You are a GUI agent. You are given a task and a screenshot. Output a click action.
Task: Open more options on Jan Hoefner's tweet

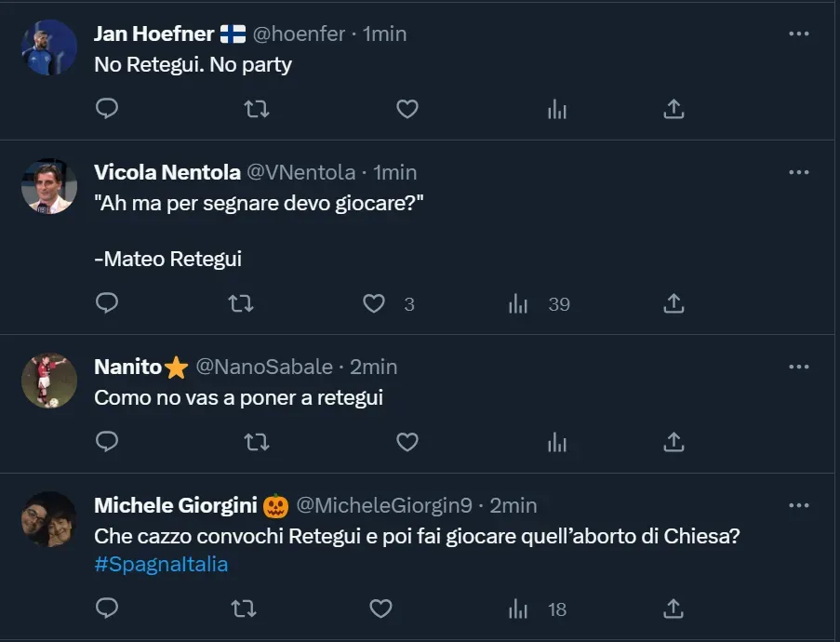pyautogui.click(x=798, y=33)
